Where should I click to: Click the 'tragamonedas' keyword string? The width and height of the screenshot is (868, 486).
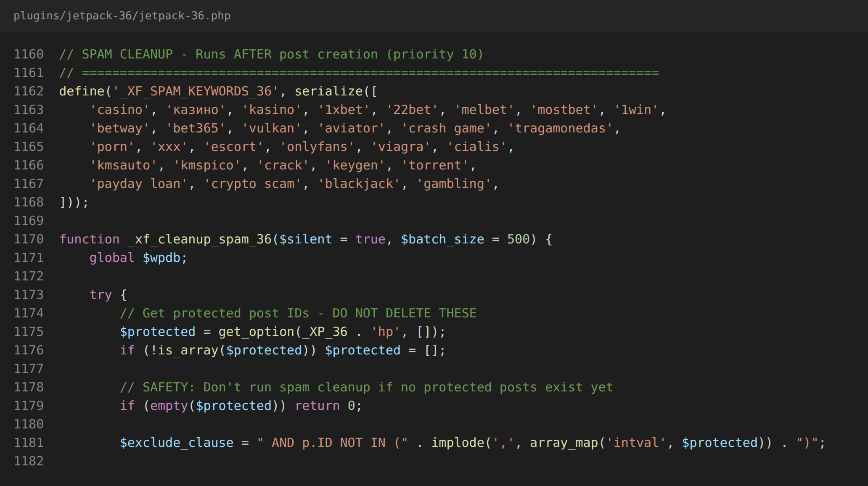pyautogui.click(x=560, y=128)
